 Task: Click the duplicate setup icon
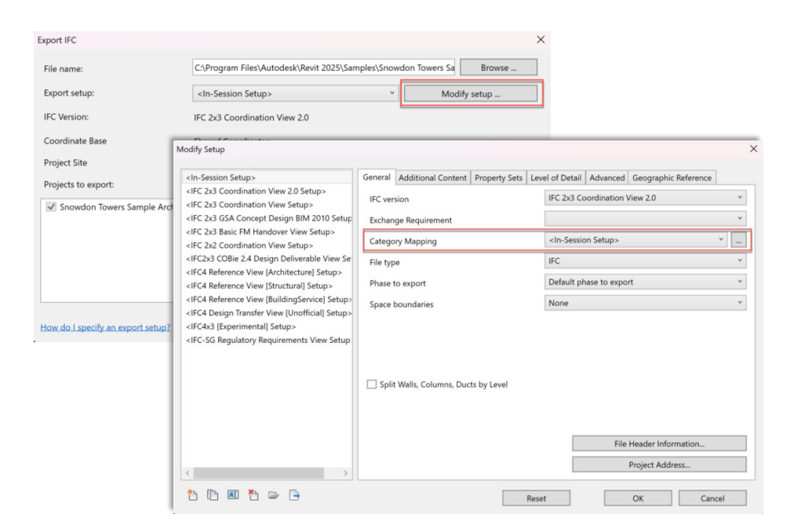[213, 495]
